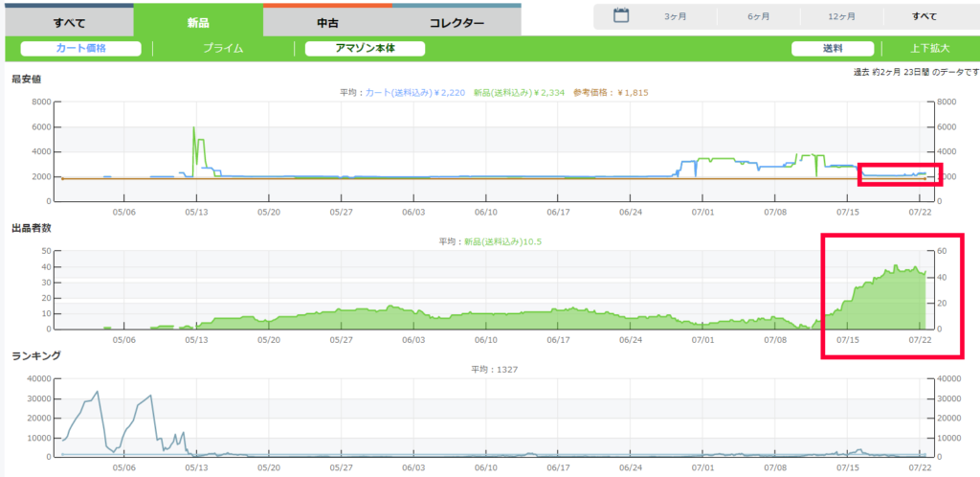The height and width of the screenshot is (477, 980).
Task: Click the 上下拡大 zoom option
Action: point(929,49)
